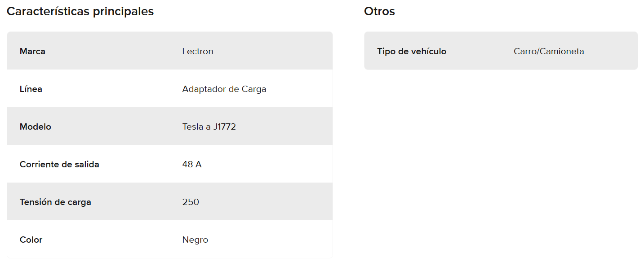Click the 250 voltage value
This screenshot has width=644, height=266.
click(x=191, y=202)
